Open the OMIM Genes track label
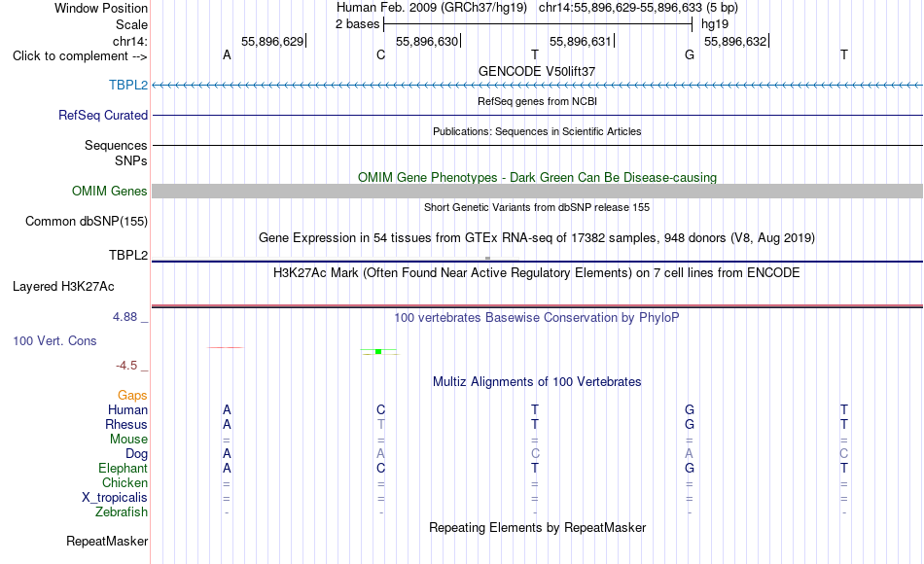Viewport: 924px width, 564px height. 109,191
